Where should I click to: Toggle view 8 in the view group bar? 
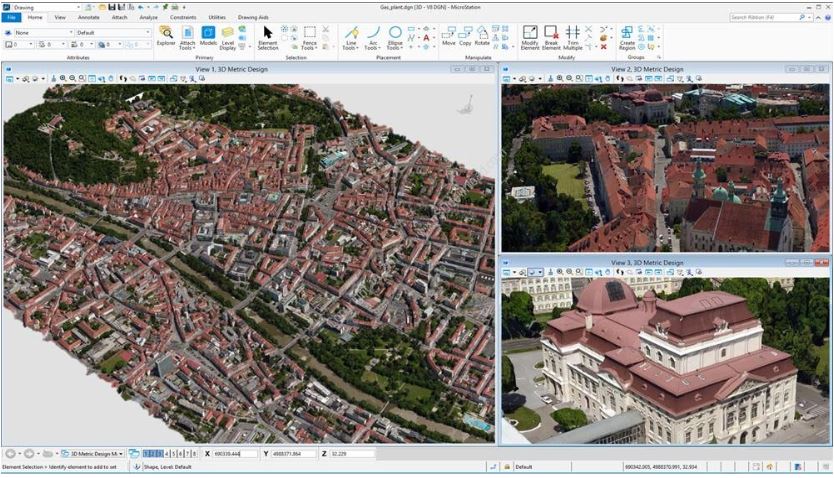194,454
